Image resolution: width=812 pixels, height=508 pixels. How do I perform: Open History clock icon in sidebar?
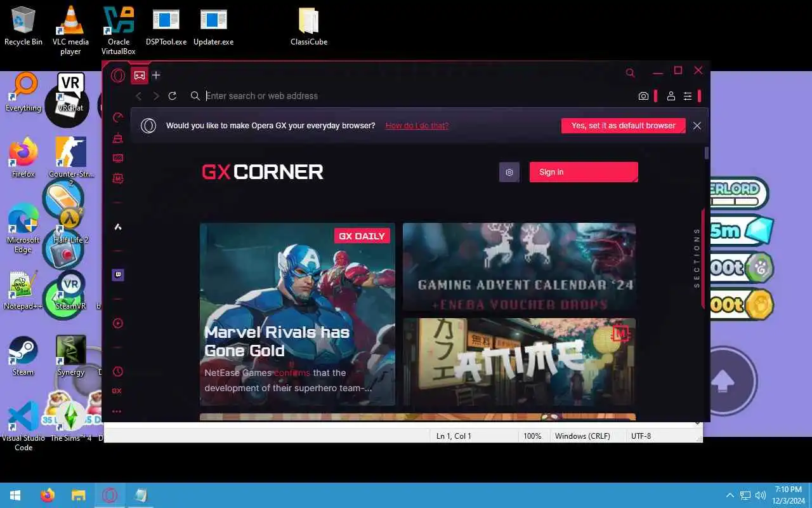[x=117, y=371]
